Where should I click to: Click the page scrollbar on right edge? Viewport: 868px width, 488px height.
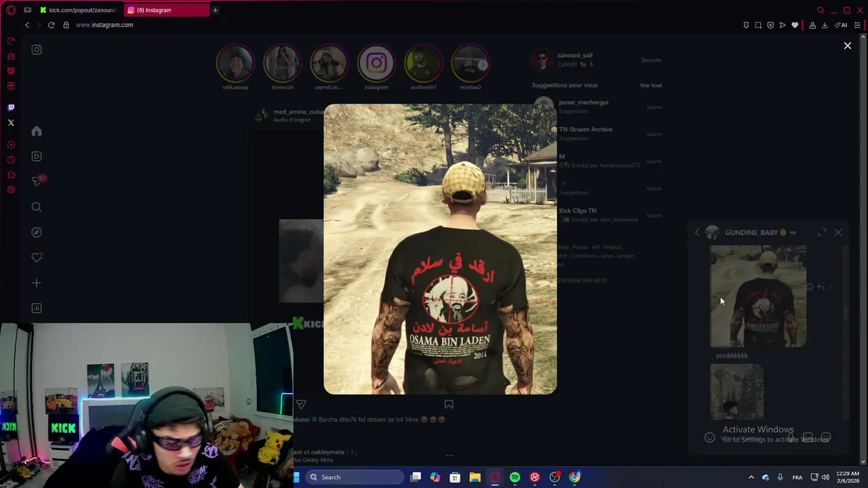click(864, 251)
